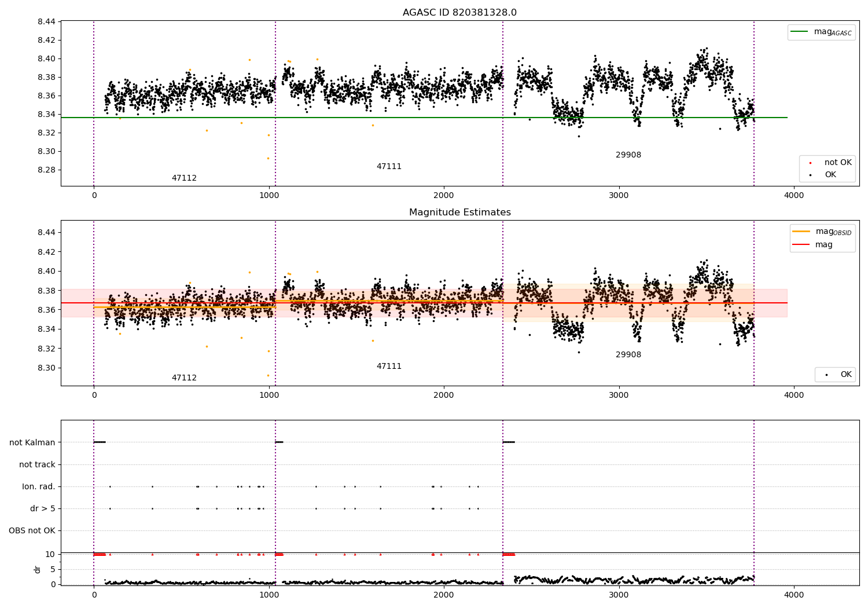Click the '8.30' y-tick in the Magnitude Estimates plot
Image resolution: width=868 pixels, height=608 pixels.
(x=46, y=368)
